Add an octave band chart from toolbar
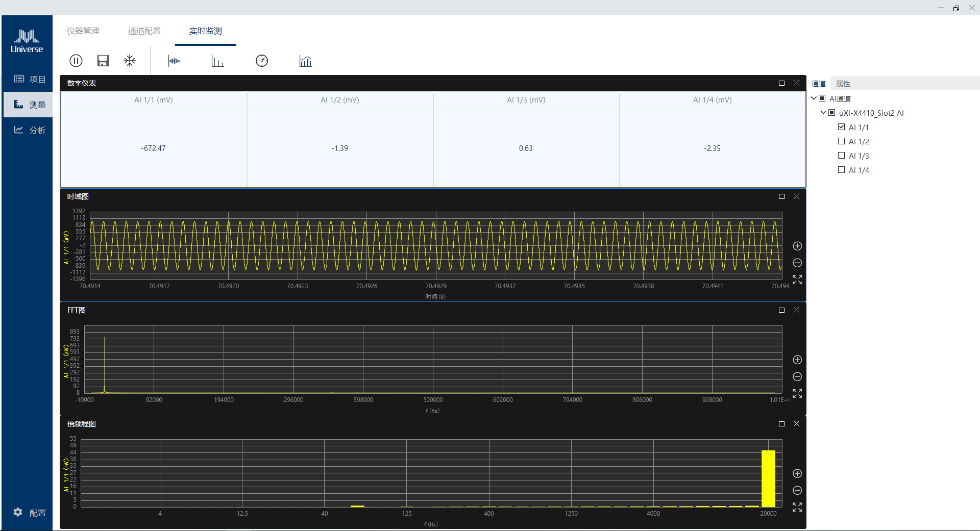The height and width of the screenshot is (531, 980). [305, 61]
